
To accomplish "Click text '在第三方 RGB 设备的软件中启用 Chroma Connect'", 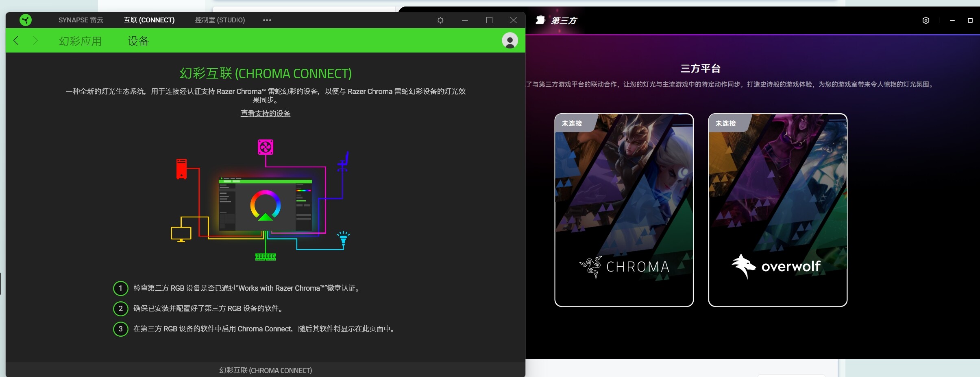I will point(265,329).
